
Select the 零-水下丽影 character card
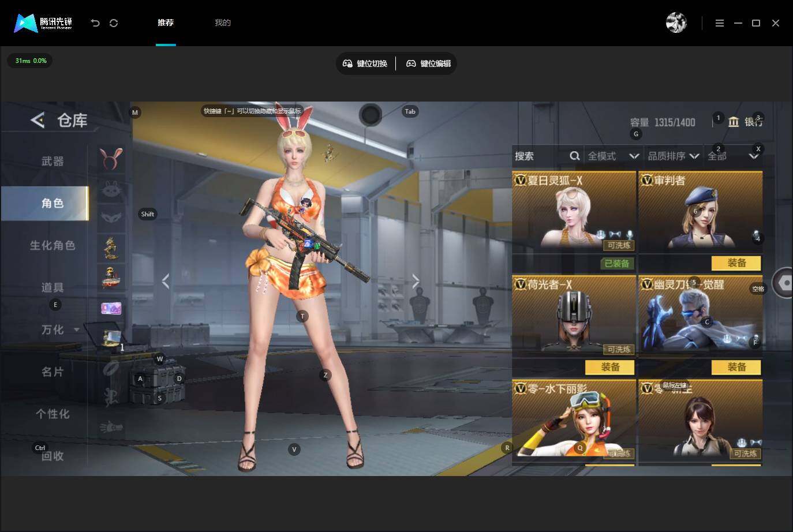[574, 422]
